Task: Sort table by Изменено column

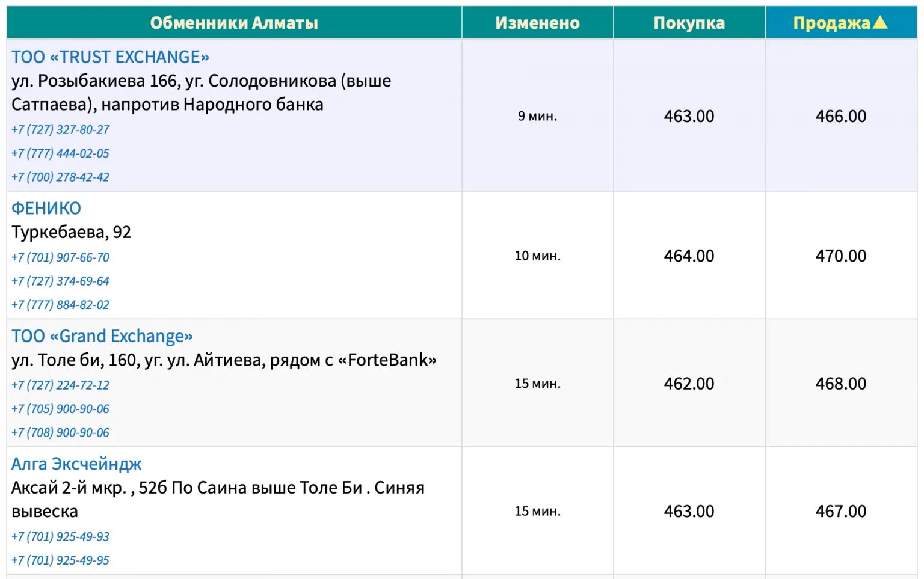Action: 537,23
